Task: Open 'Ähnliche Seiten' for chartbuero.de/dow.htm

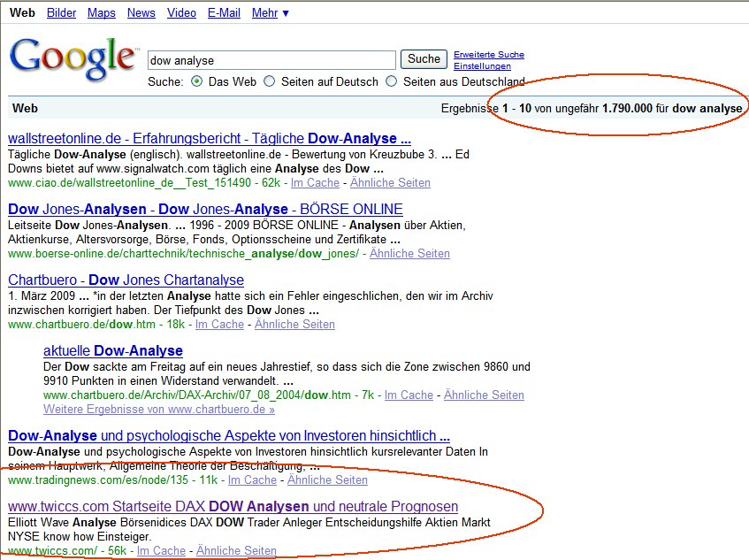Action: (294, 325)
